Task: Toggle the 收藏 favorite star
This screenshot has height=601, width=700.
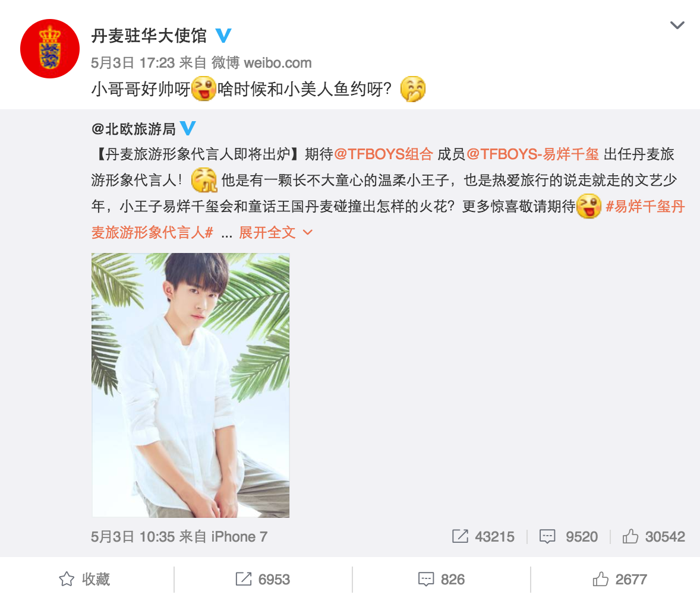Action: [84, 579]
